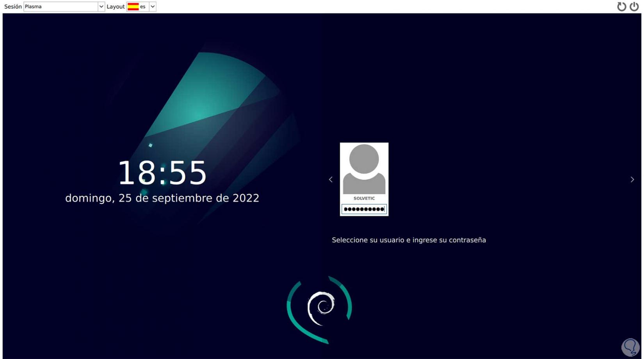
Task: Click the date domingo, 25 de septiembre
Action: (162, 198)
